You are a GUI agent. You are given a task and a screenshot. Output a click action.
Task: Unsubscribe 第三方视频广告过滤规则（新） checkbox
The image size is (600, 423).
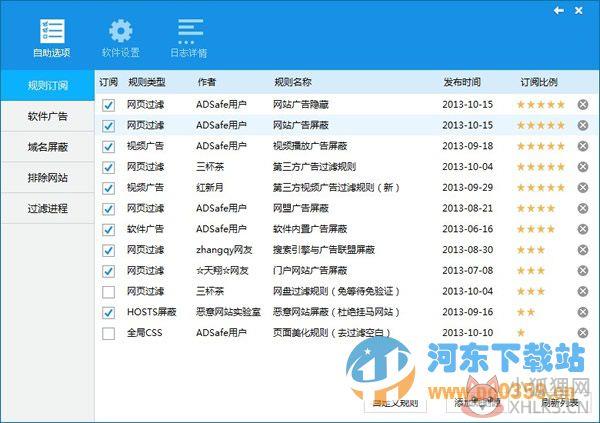109,188
